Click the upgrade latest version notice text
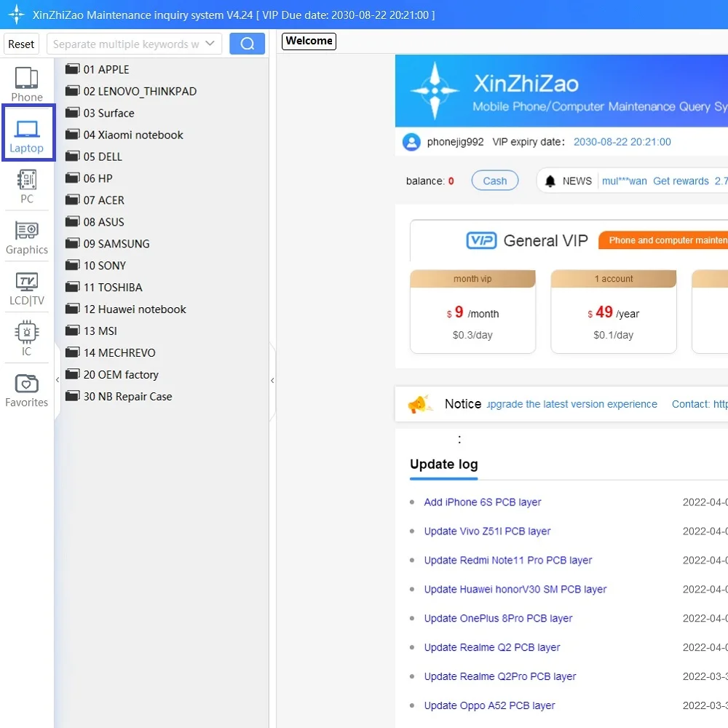This screenshot has width=728, height=728. click(x=572, y=404)
